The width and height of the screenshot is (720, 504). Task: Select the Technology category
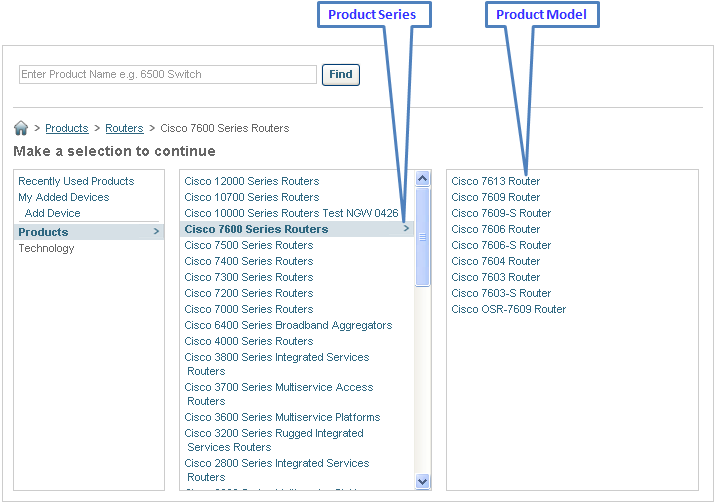pos(46,248)
